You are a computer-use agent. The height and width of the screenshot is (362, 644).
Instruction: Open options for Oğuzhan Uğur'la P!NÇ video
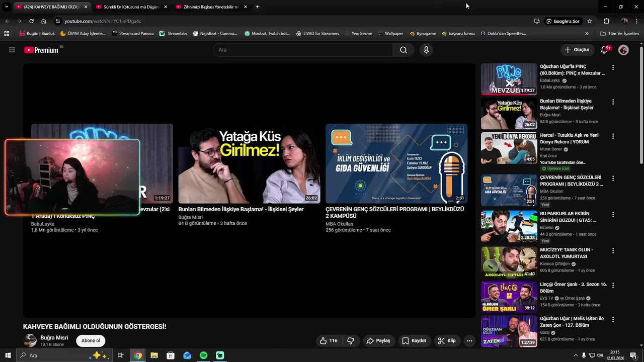pyautogui.click(x=613, y=67)
